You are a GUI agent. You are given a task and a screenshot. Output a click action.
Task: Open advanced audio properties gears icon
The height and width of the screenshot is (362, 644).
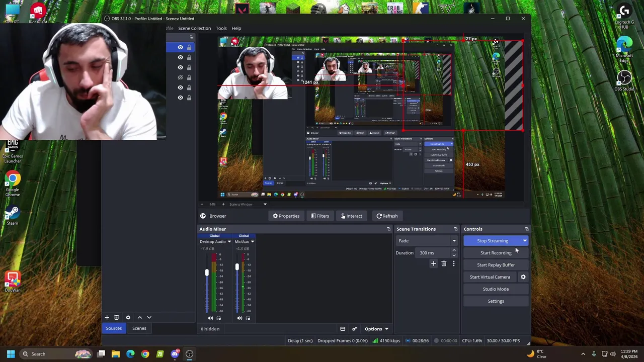(x=354, y=329)
